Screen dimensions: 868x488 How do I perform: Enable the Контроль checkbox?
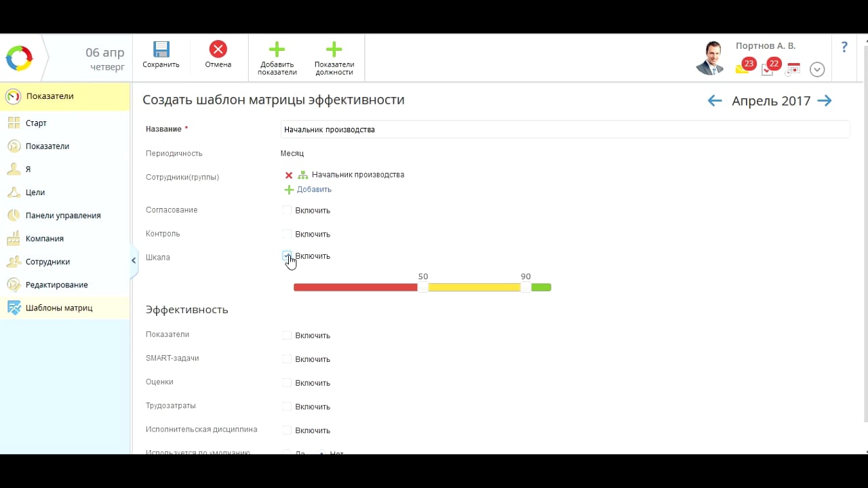click(x=287, y=234)
